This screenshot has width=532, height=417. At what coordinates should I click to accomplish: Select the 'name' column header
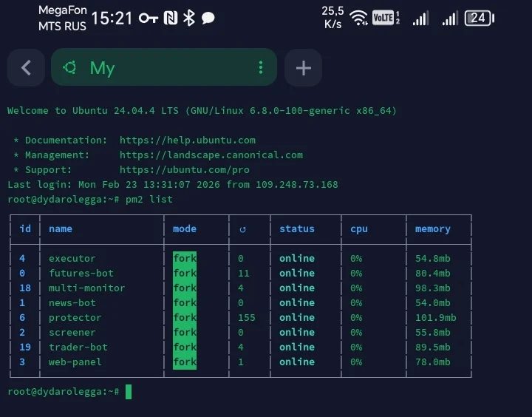pyautogui.click(x=61, y=229)
